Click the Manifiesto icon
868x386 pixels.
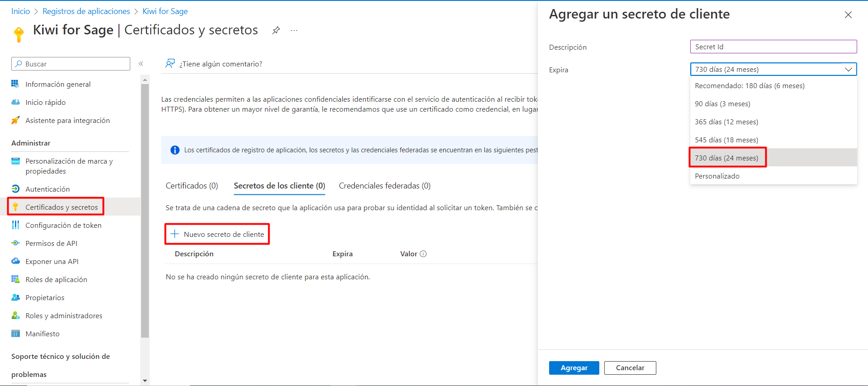point(15,334)
